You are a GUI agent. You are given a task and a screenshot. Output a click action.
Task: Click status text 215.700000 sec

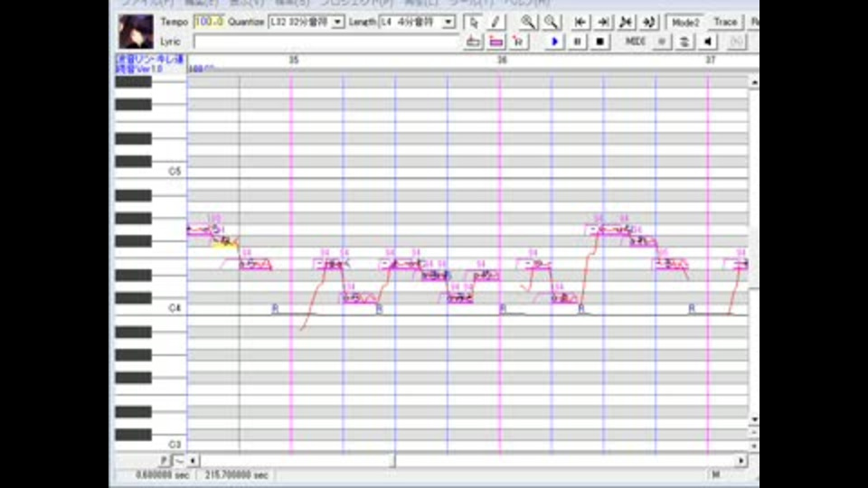[236, 474]
